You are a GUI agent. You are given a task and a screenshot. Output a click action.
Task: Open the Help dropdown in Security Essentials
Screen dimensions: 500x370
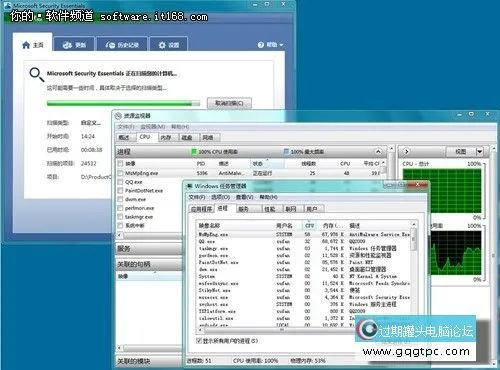270,45
